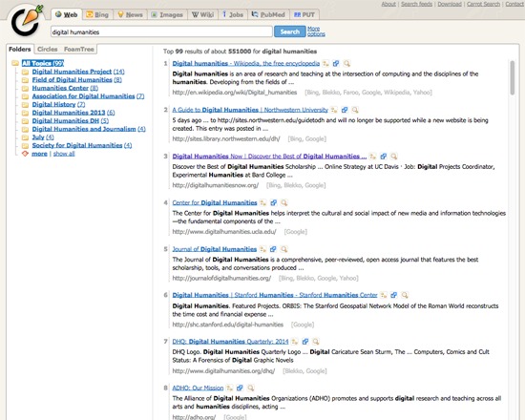Viewport: 525px width, 420px height.
Task: Preview the Northwestern University guide result
Action: 355,110
